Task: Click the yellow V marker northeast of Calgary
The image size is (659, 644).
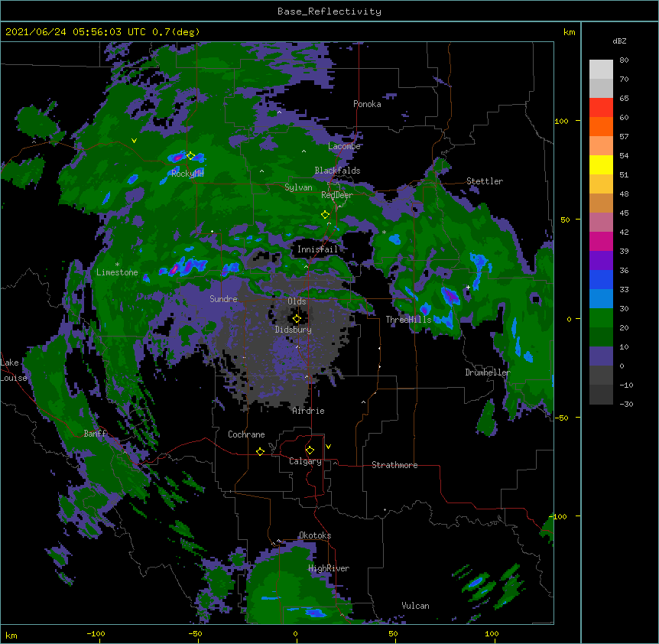Action: coord(328,447)
